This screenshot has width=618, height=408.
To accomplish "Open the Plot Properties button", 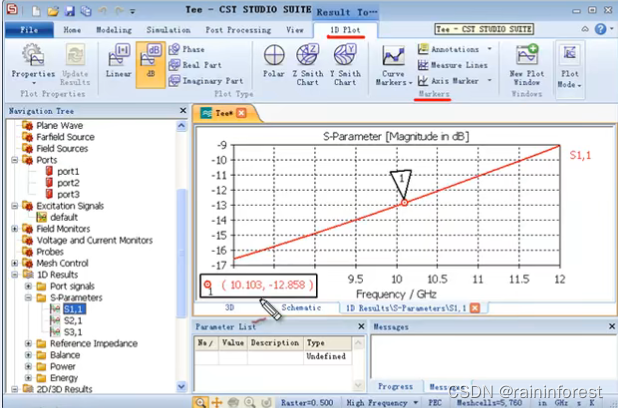I will pyautogui.click(x=33, y=65).
